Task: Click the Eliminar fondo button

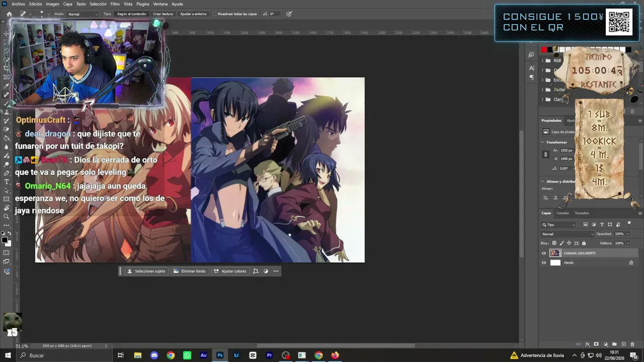Action: pyautogui.click(x=189, y=271)
